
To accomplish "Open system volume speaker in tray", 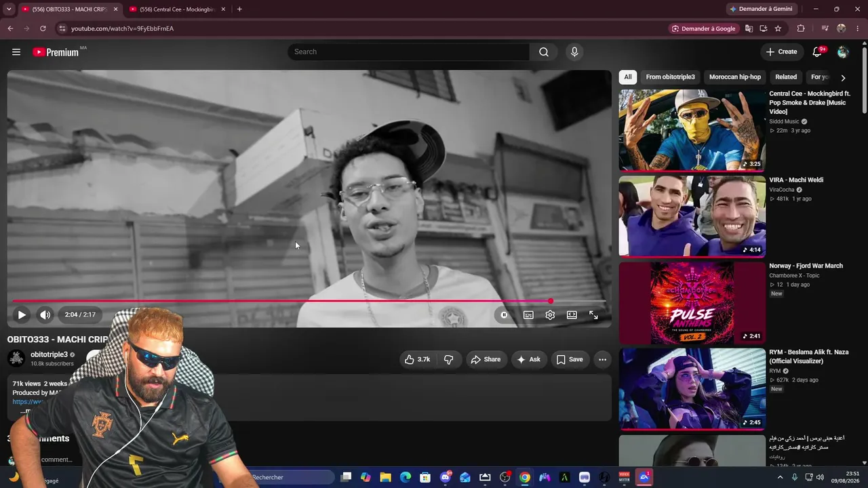I will click(820, 477).
